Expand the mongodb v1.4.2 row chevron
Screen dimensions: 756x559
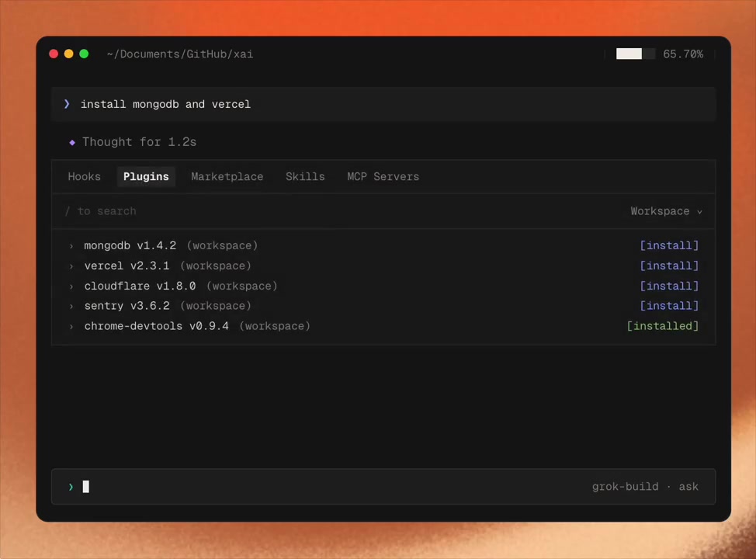[71, 246]
